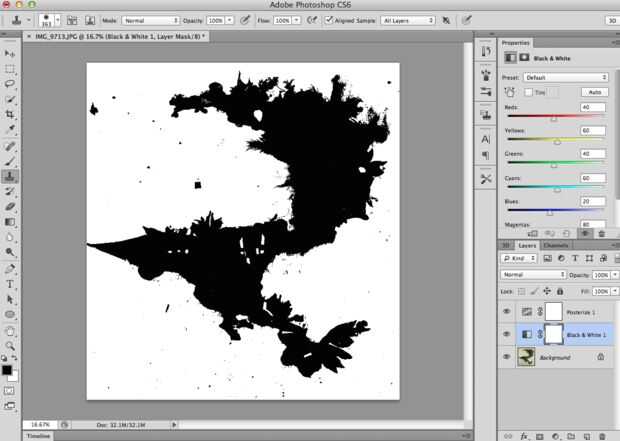Open the status bar info arrow
Image resolution: width=620 pixels, height=441 pixels.
[174, 424]
